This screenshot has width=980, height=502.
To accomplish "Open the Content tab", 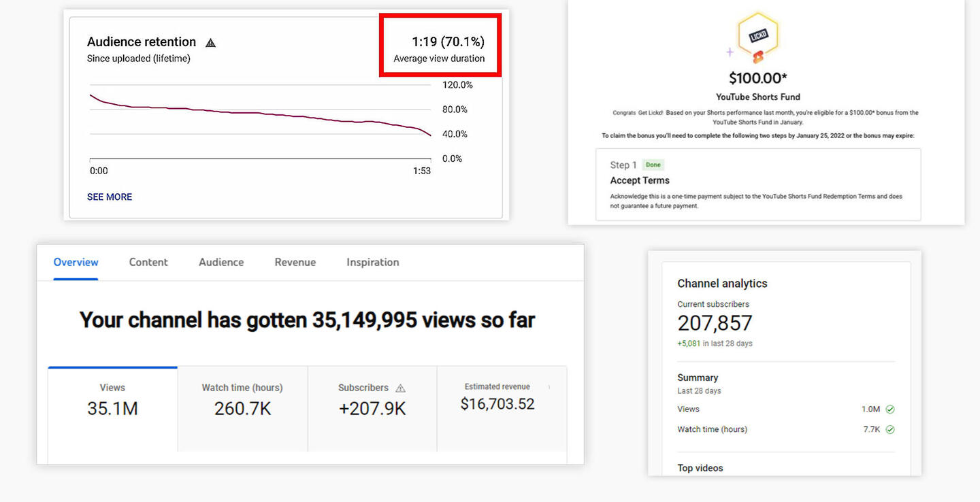I will click(x=148, y=262).
